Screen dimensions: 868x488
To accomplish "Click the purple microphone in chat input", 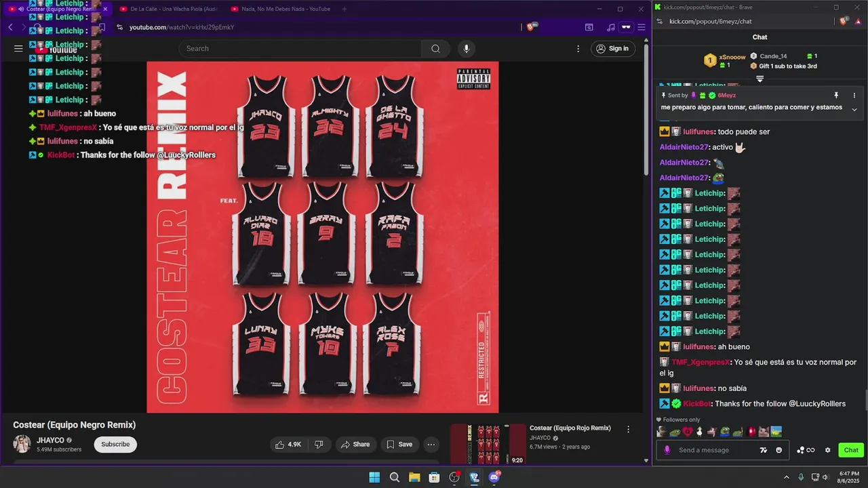I will coord(667,450).
